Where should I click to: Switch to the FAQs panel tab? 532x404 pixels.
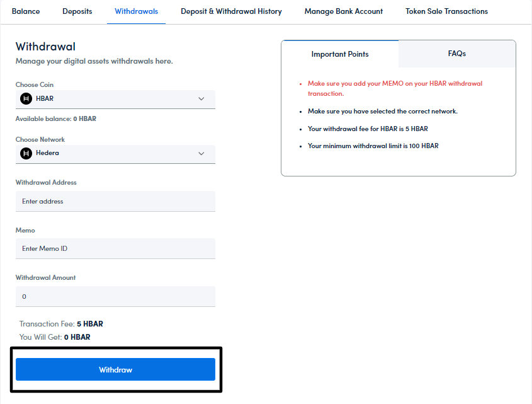[x=456, y=54]
